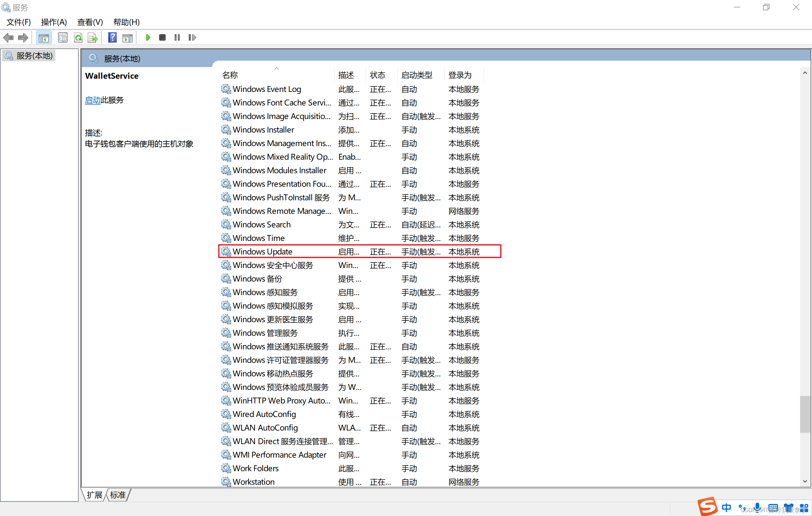Image resolution: width=812 pixels, height=516 pixels.
Task: Select the 服务(本地) tree node
Action: tap(34, 56)
